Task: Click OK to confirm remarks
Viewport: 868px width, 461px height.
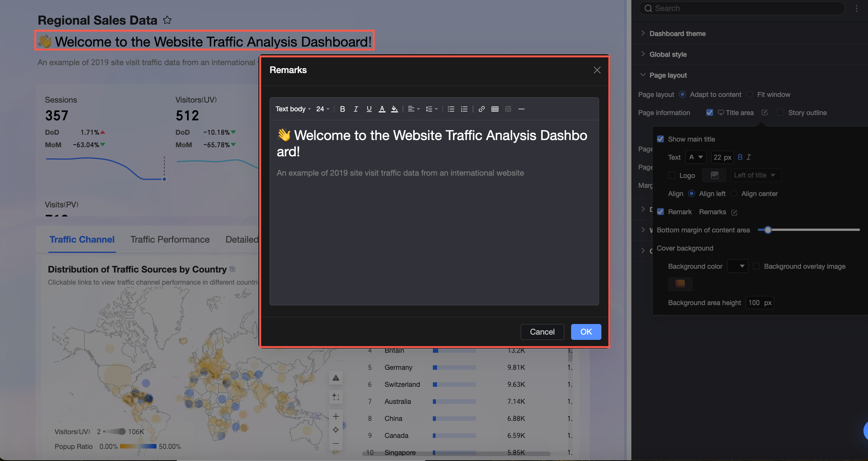Action: (x=585, y=332)
